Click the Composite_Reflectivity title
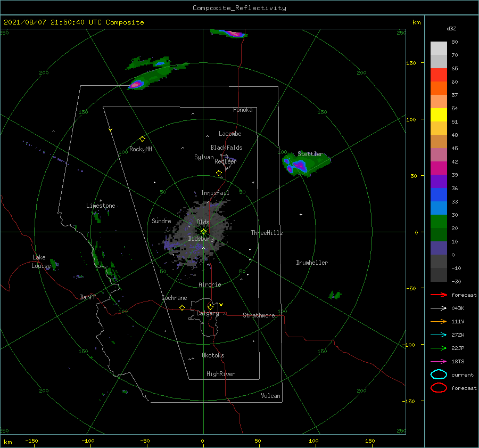 240,8
